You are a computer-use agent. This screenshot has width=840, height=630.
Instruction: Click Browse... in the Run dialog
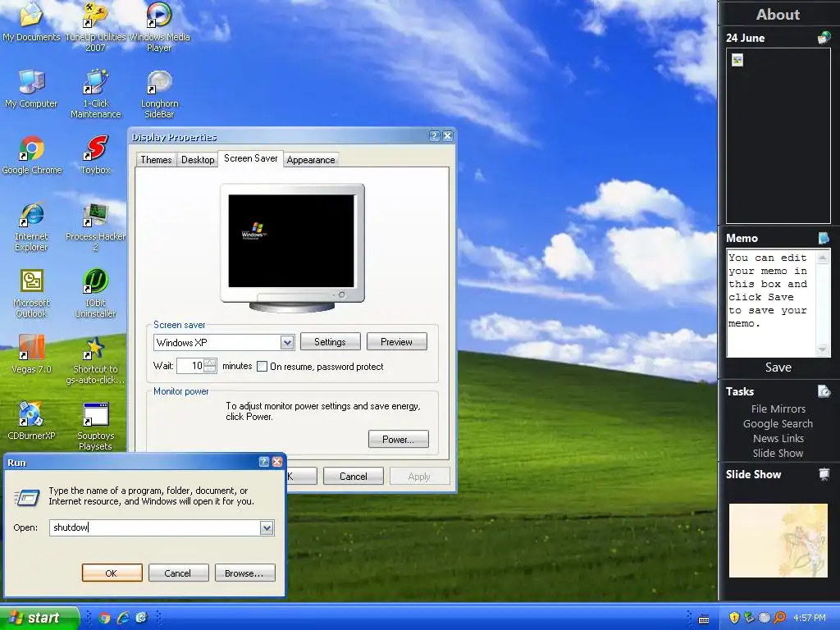point(244,573)
